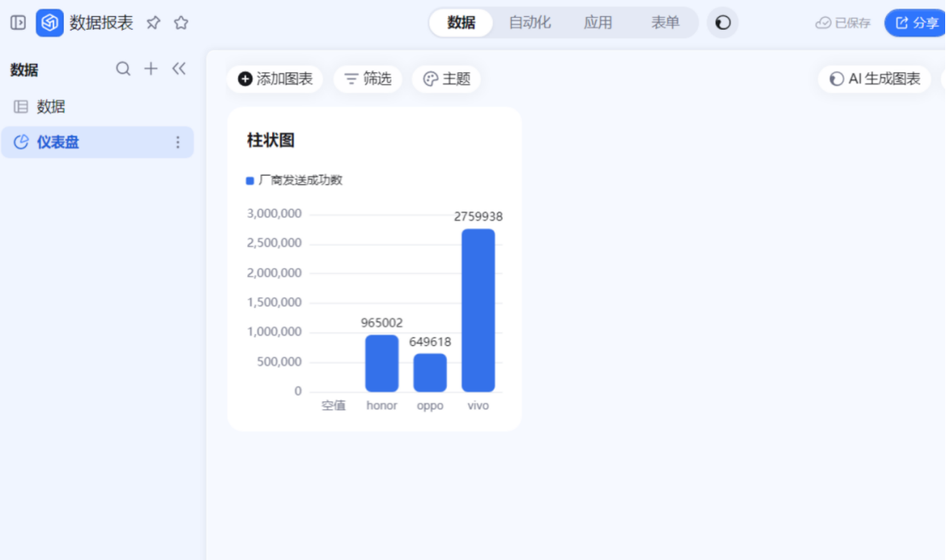This screenshot has width=946, height=560.
Task: Open the 主题 theme button
Action: click(x=446, y=79)
